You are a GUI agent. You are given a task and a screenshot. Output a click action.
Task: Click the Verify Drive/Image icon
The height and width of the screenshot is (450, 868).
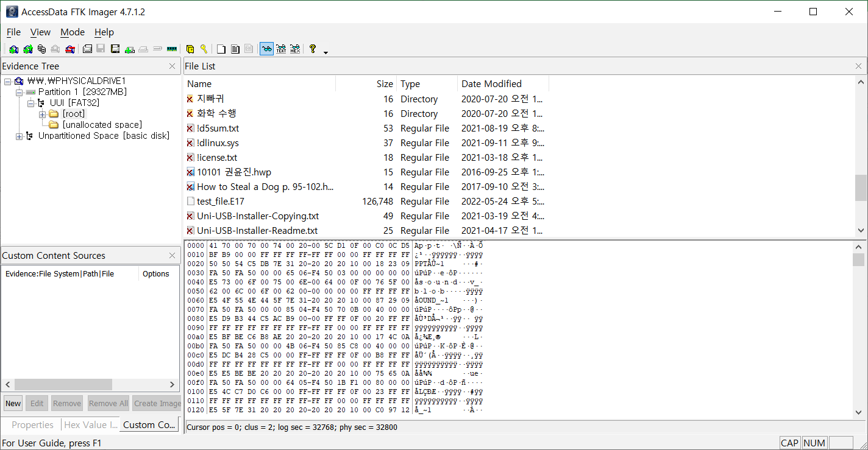[x=157, y=49]
